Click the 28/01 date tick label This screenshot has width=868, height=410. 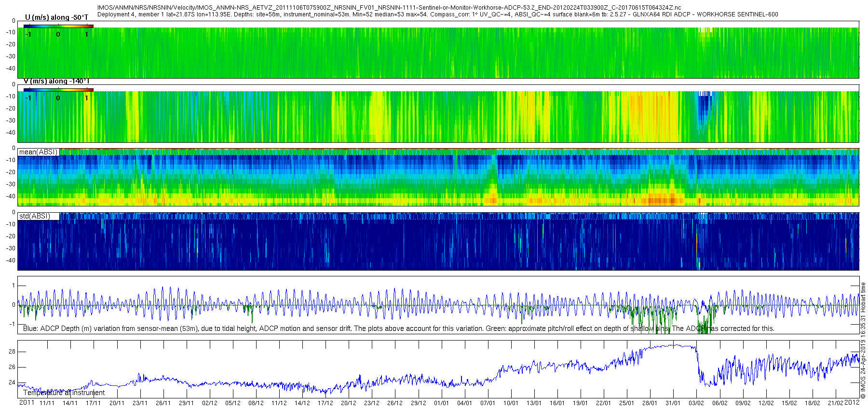pos(650,403)
